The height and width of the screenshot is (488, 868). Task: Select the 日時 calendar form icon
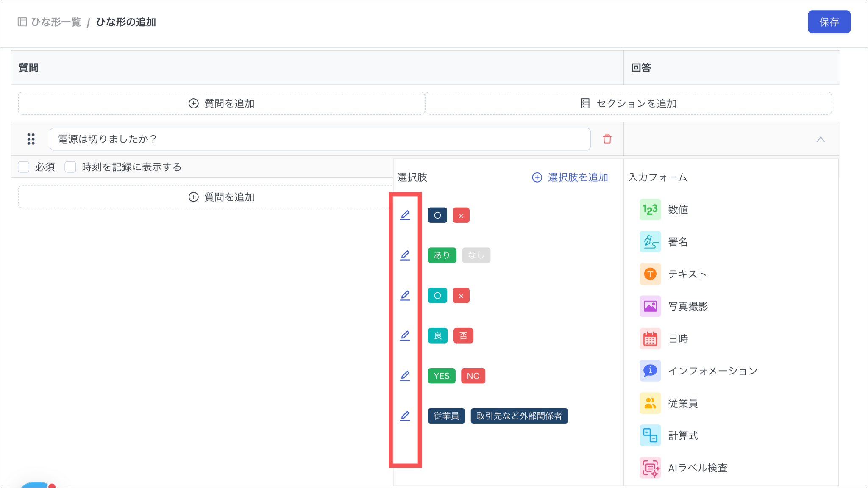pyautogui.click(x=650, y=339)
